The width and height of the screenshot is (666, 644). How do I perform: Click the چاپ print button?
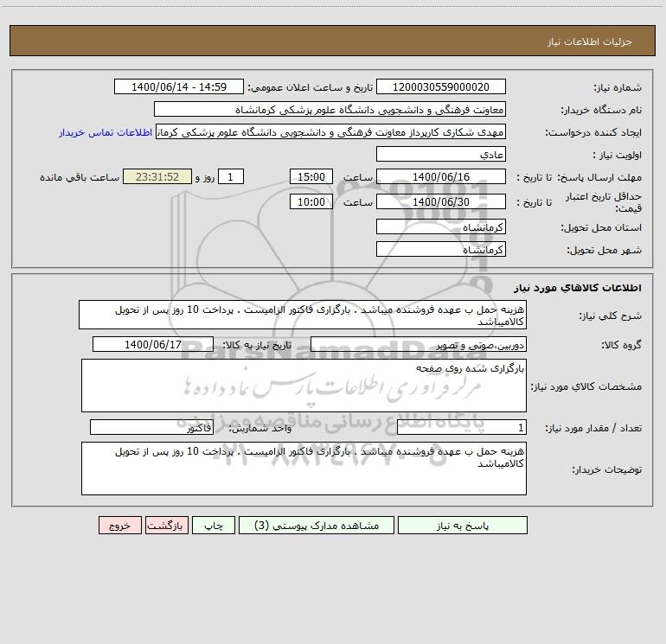[214, 526]
